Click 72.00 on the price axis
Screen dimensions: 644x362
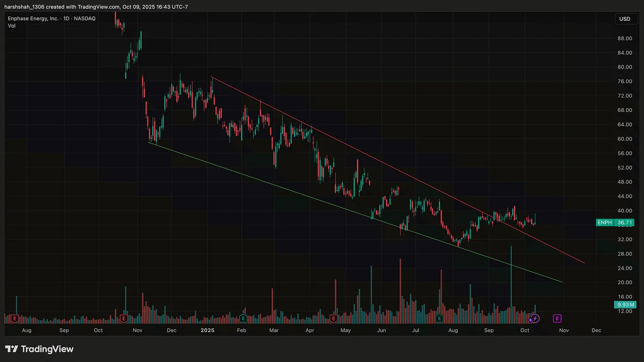point(625,96)
